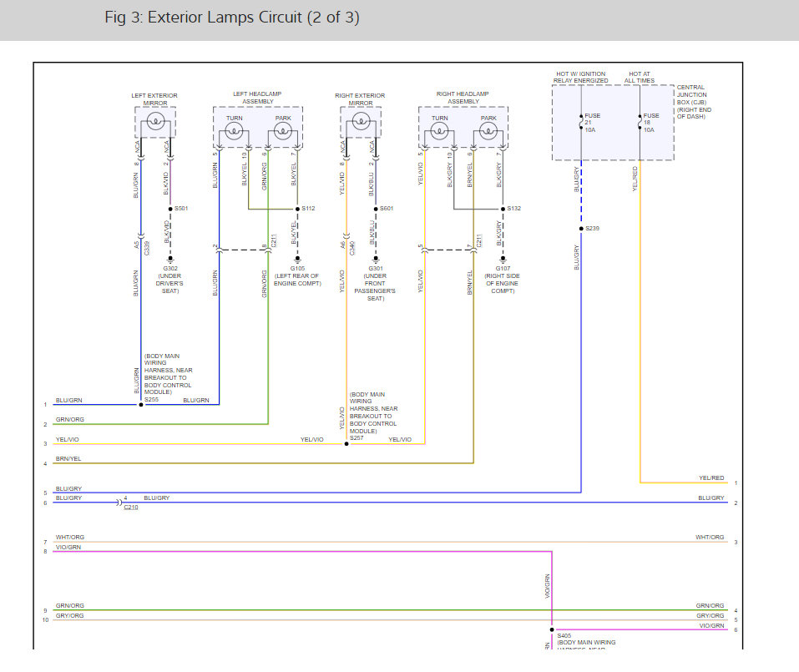Click the 'VIO/GRN' label at right terminal 6
Image resolution: width=799 pixels, height=672 pixels.
pyautogui.click(x=711, y=625)
